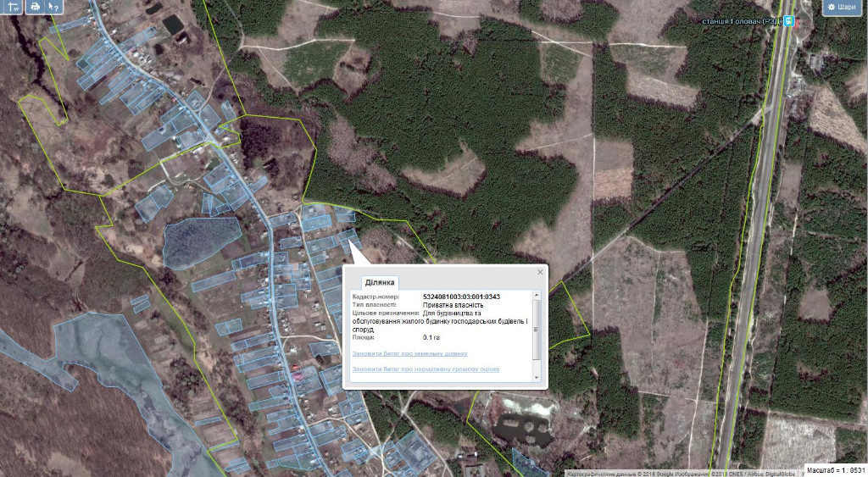
Task: Open link Замовити Витяг про нормативну грошову оцінку
Action: point(425,369)
